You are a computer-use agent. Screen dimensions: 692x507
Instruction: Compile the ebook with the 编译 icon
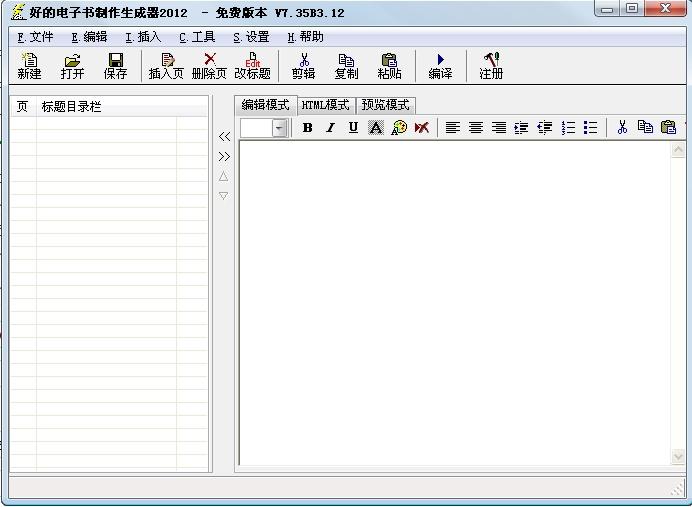[440, 66]
